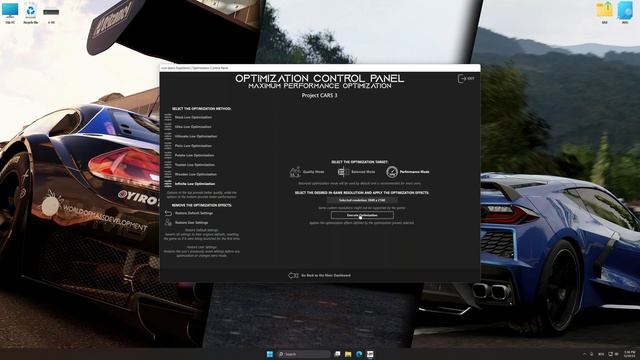Open the taskbar clock and date
Screen dimensions: 640x360
(629, 354)
